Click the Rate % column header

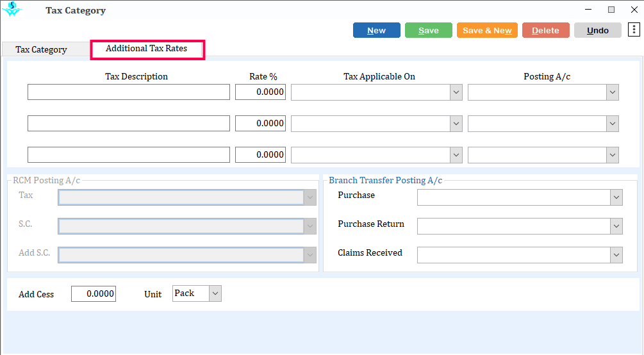pyautogui.click(x=263, y=76)
